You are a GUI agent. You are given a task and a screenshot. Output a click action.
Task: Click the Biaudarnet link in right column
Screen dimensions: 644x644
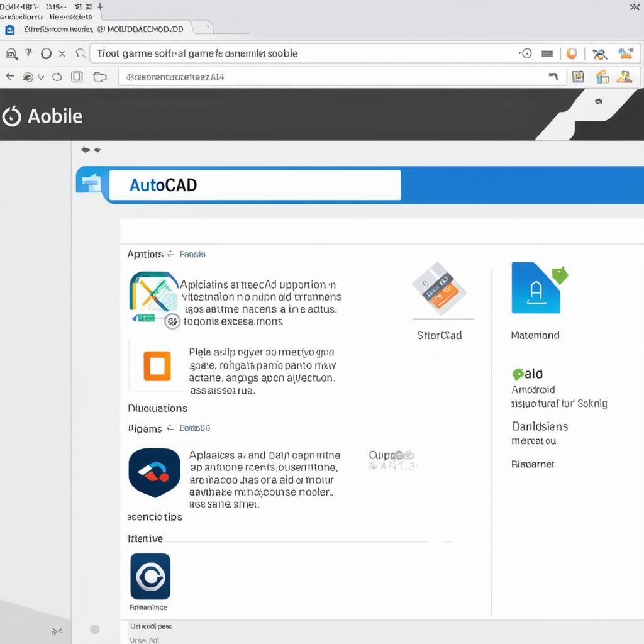(533, 464)
